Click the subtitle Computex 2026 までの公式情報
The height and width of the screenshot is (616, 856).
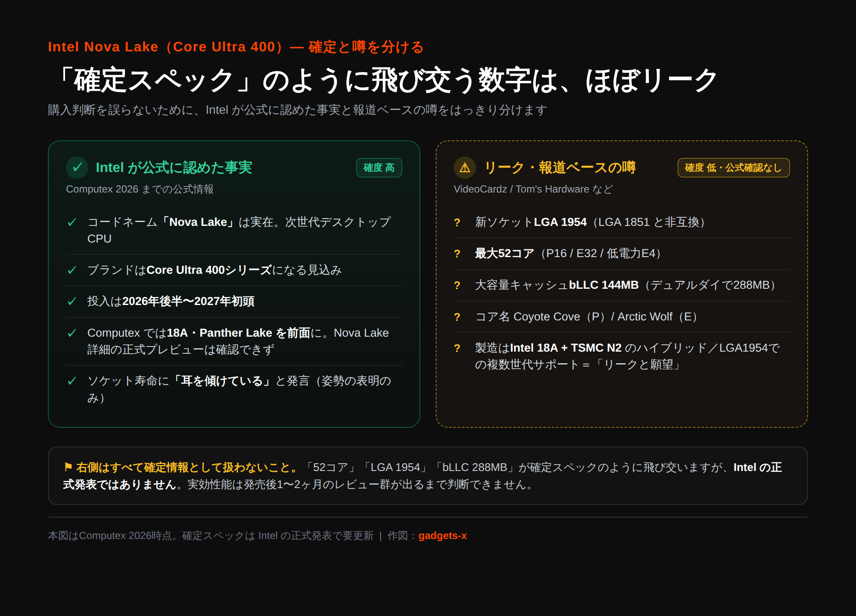[140, 189]
